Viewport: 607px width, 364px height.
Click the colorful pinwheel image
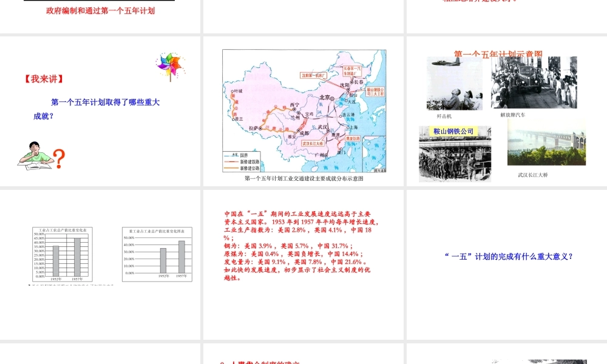tap(171, 67)
